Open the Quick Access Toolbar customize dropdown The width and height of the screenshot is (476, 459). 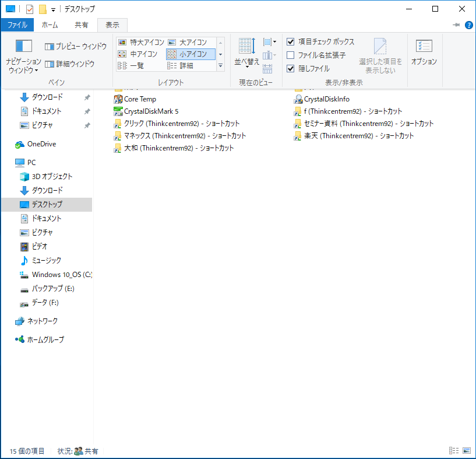[53, 10]
